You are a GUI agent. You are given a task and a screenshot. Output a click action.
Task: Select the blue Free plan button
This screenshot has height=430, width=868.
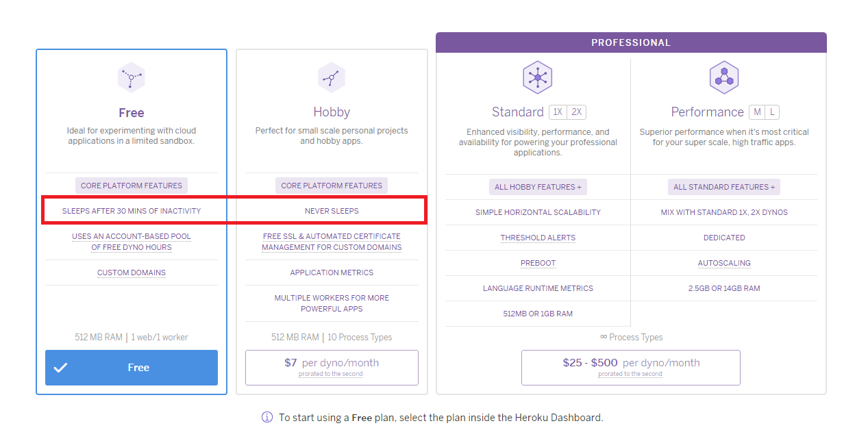pos(132,368)
